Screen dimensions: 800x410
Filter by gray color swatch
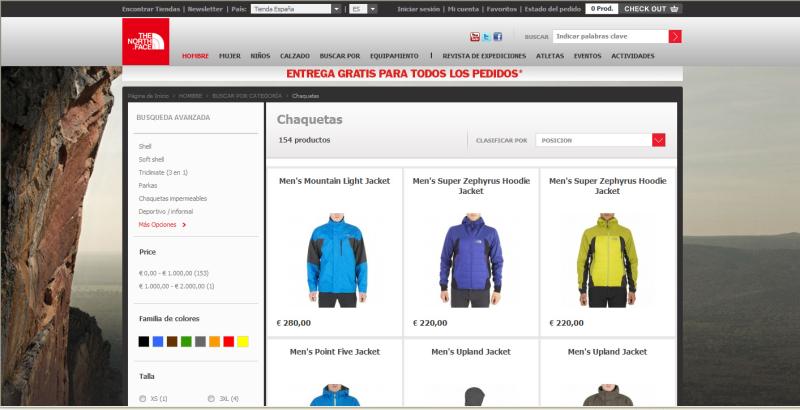point(201,342)
